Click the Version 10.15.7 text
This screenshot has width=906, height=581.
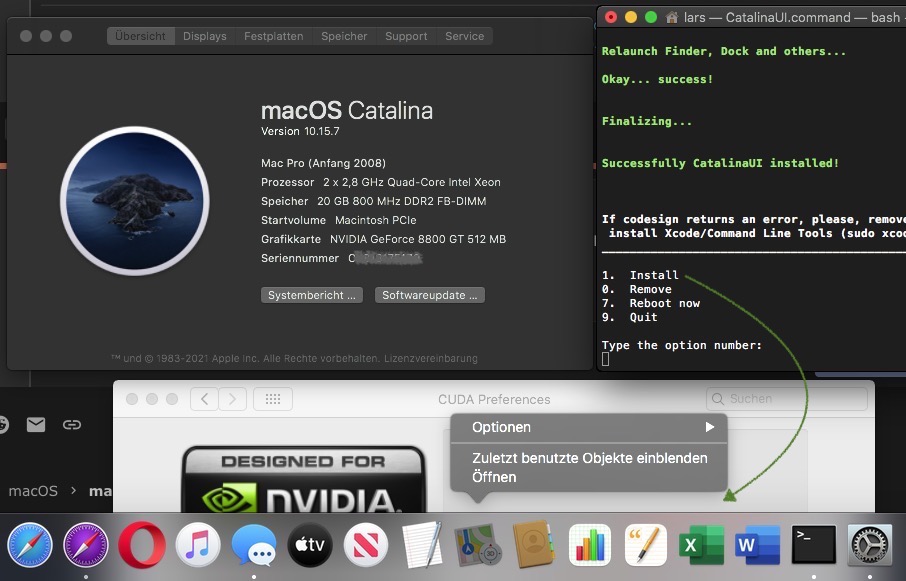click(x=300, y=131)
